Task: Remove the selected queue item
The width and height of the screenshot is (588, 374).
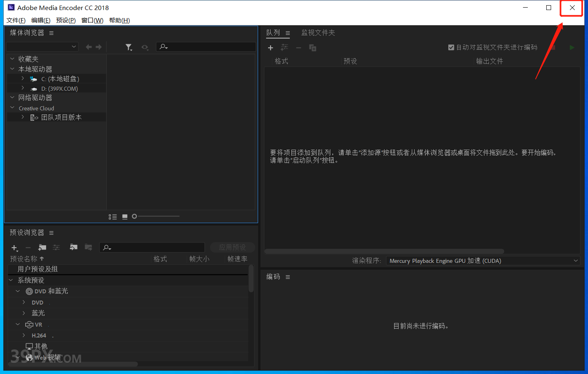Action: pos(299,48)
